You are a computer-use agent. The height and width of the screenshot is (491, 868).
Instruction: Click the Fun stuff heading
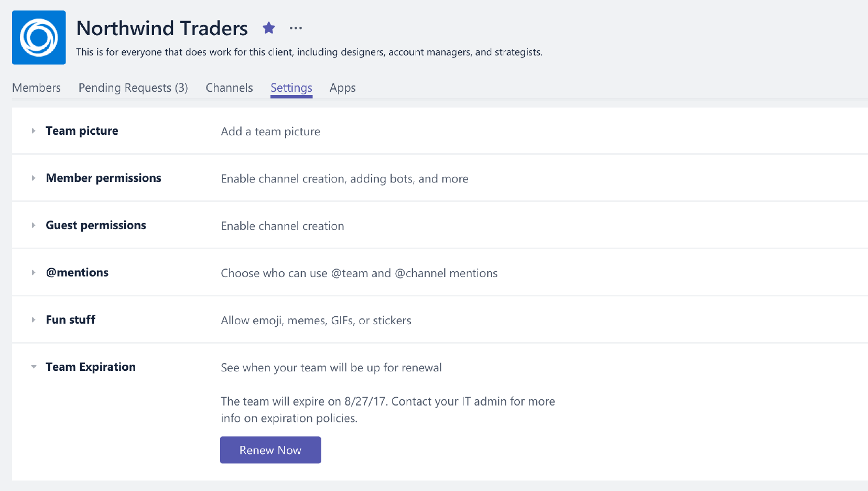(x=70, y=319)
